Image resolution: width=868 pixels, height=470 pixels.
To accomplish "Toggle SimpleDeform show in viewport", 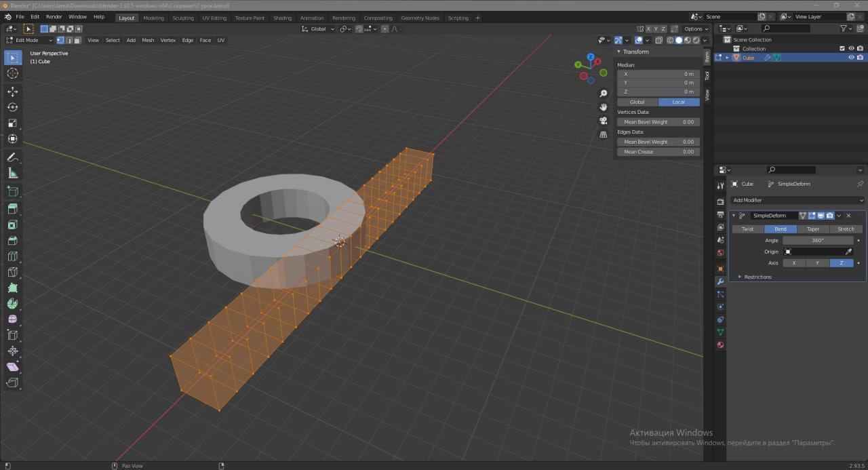I will (821, 216).
